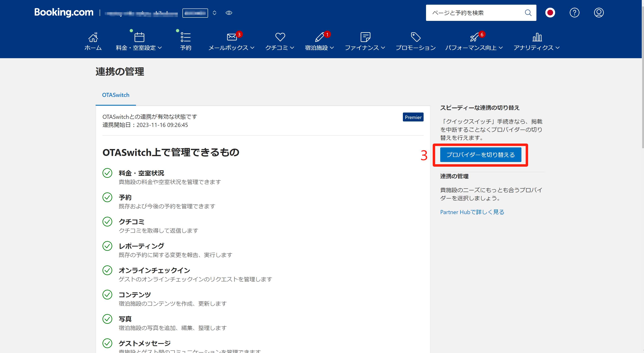Click the 写真 item title

pyautogui.click(x=125, y=319)
